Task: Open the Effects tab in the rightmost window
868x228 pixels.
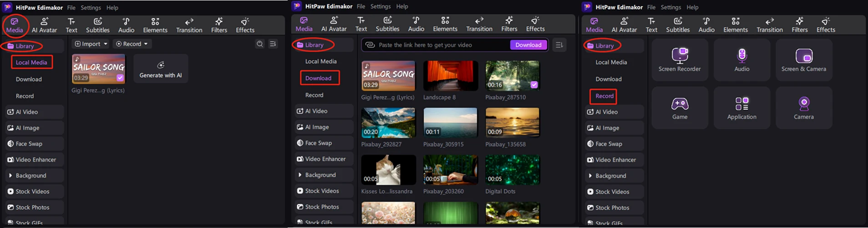Action: point(825,25)
